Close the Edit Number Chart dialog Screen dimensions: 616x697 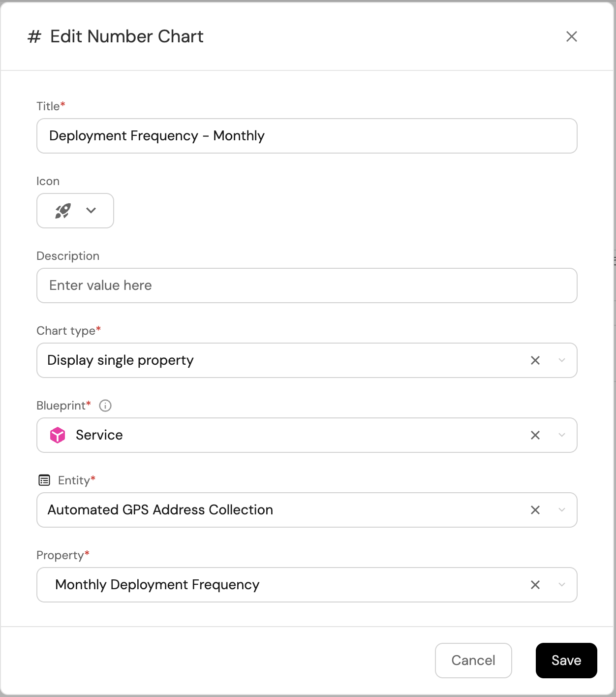[x=571, y=36]
